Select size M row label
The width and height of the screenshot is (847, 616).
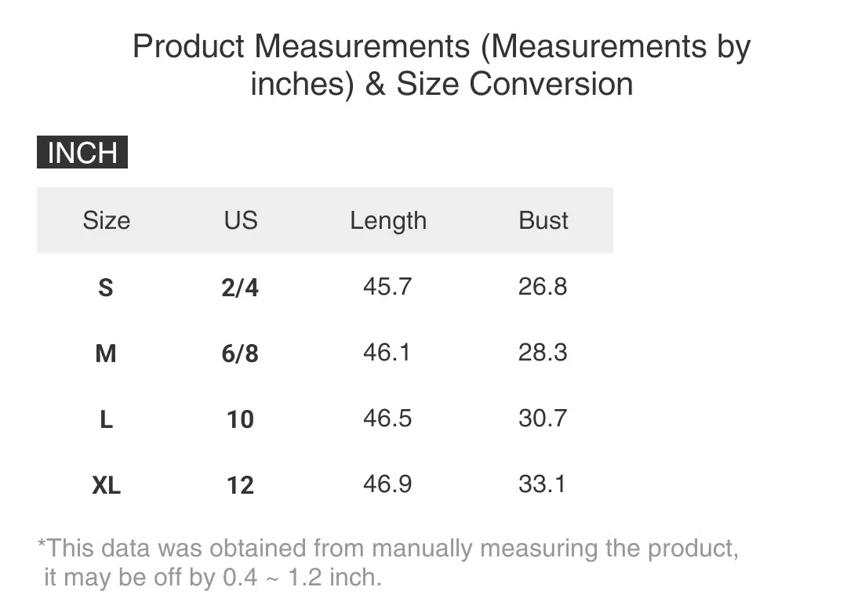click(106, 353)
